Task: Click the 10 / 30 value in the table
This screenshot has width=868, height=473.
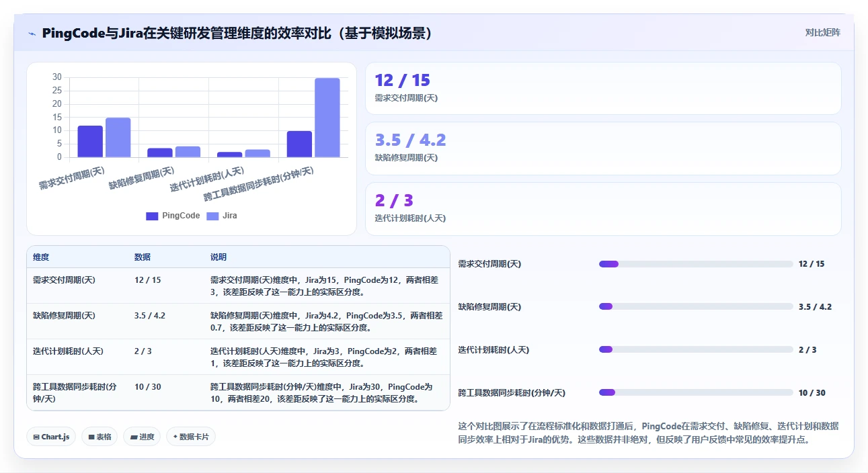Action: point(148,387)
